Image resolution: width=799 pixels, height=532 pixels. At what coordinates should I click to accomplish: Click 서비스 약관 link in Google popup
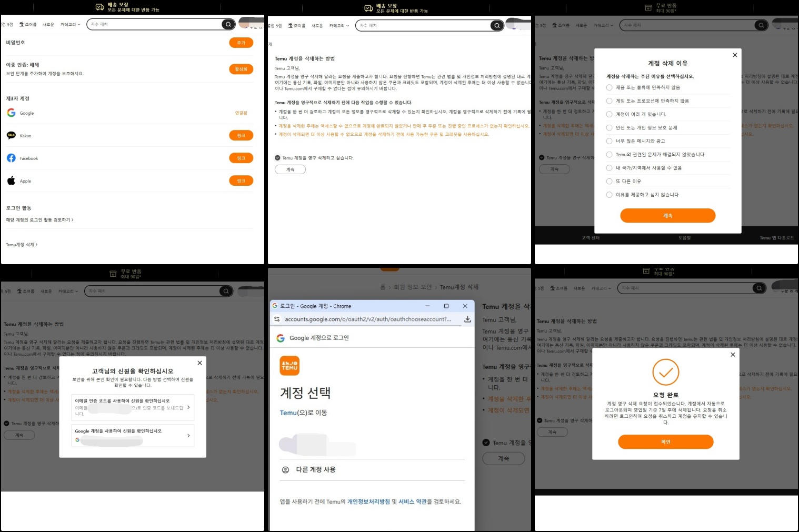pos(412,501)
